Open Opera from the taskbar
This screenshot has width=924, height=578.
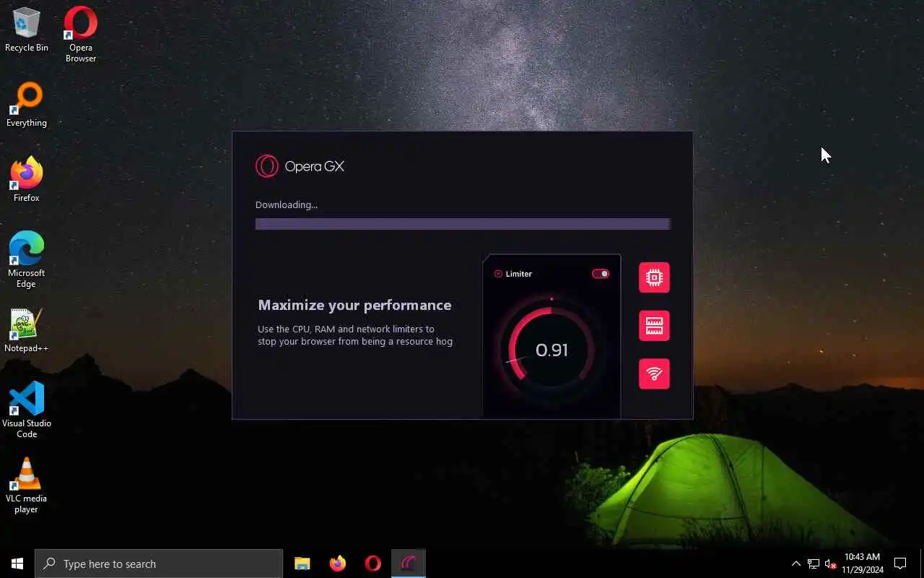pyautogui.click(x=372, y=564)
